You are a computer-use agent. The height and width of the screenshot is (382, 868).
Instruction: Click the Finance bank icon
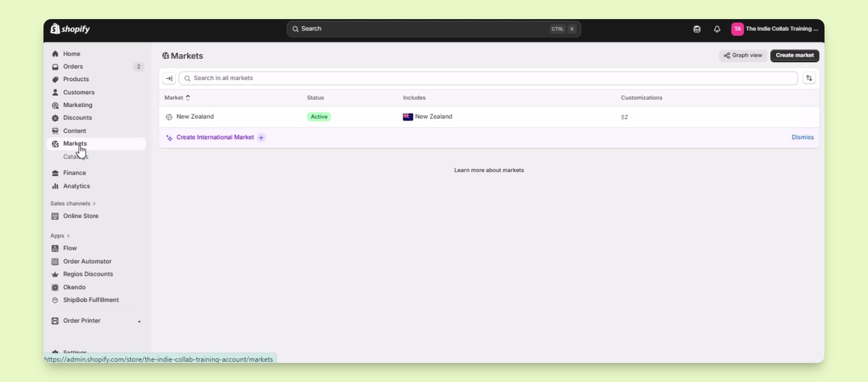55,173
